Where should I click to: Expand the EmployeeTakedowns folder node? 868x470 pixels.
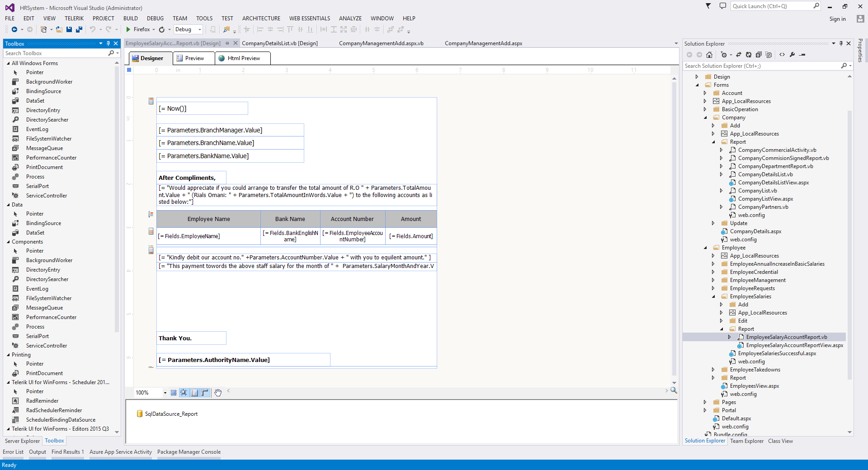click(713, 370)
